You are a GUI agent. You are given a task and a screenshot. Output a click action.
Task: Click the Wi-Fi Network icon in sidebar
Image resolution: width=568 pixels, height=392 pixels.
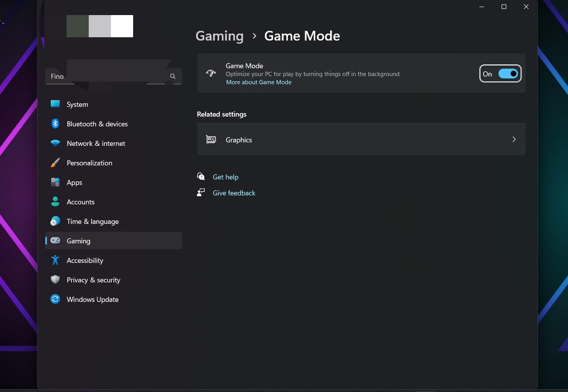click(55, 143)
